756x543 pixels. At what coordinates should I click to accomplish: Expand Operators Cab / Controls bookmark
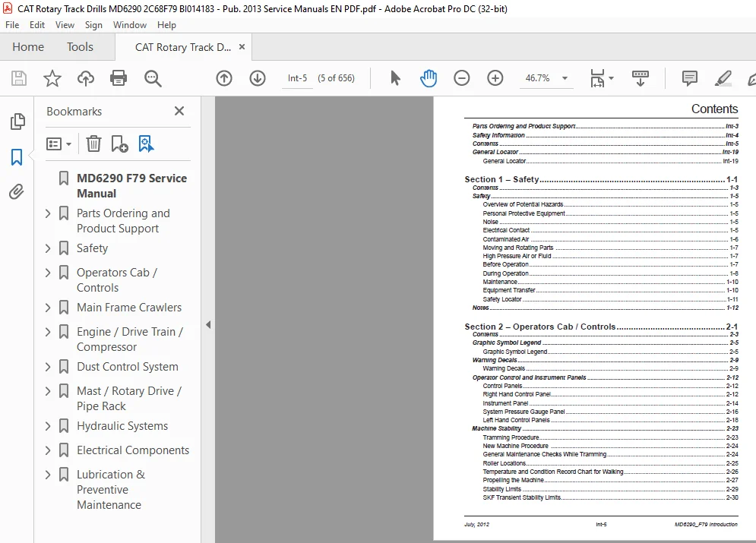48,272
